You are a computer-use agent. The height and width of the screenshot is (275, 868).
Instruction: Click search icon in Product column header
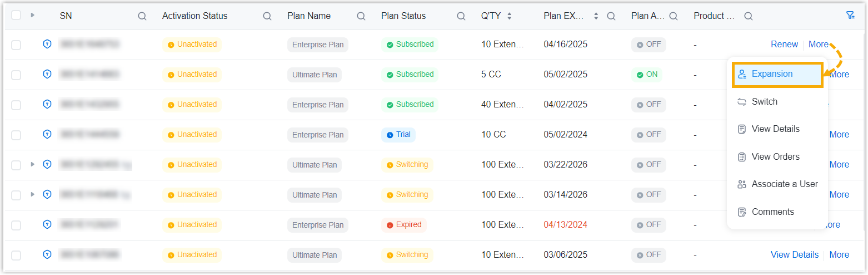pos(750,16)
